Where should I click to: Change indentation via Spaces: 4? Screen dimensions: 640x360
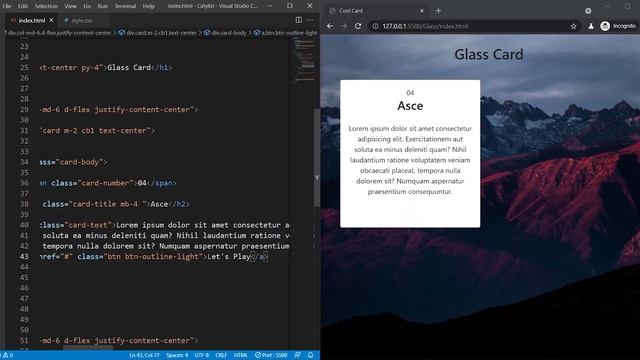click(177, 355)
